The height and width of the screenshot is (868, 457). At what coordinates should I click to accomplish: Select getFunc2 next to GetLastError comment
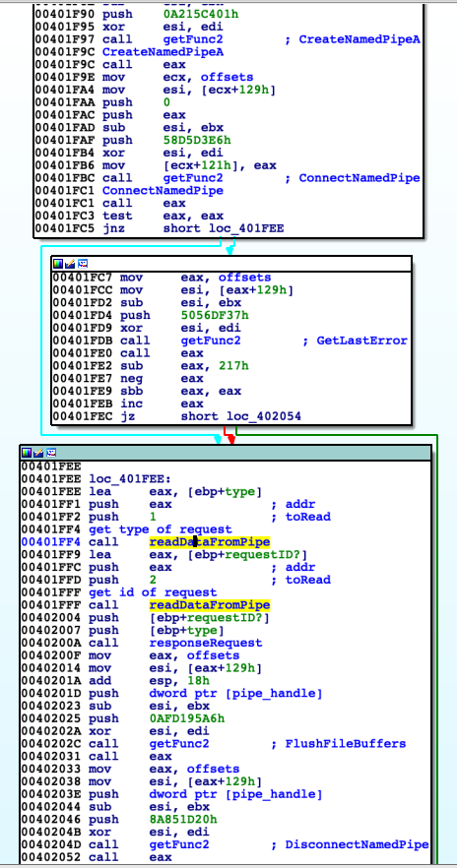pos(211,341)
